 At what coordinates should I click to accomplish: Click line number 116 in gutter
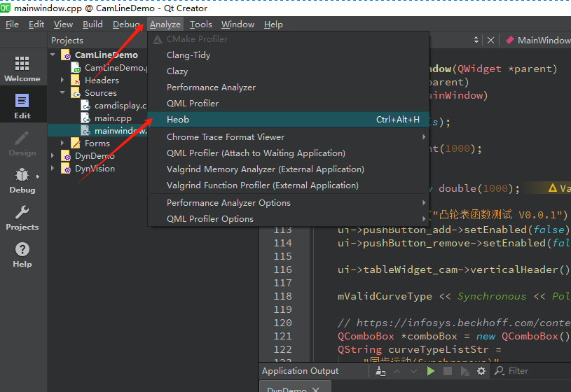coord(282,269)
